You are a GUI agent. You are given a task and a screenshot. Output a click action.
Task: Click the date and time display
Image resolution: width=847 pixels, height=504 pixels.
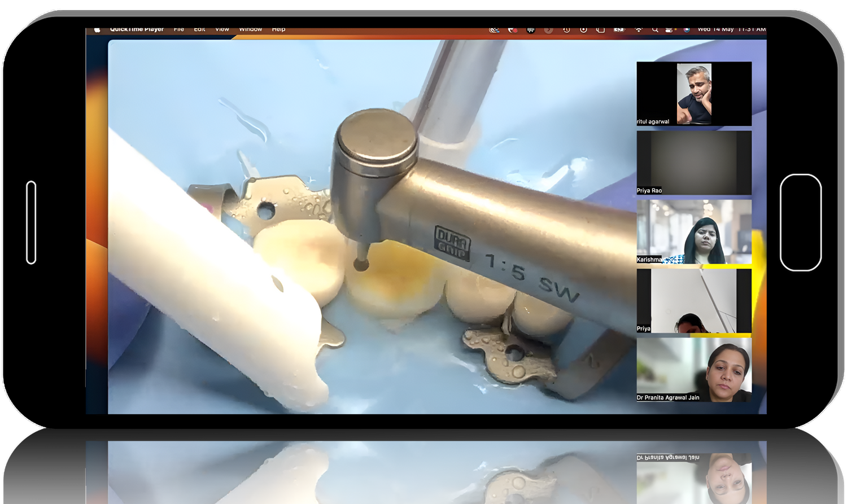[x=731, y=30]
